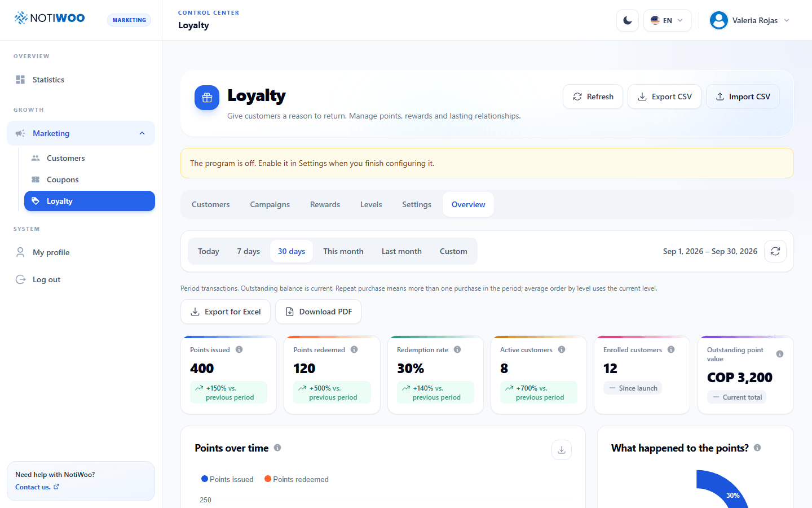Click the Outstanding point value info icon

coord(780,354)
